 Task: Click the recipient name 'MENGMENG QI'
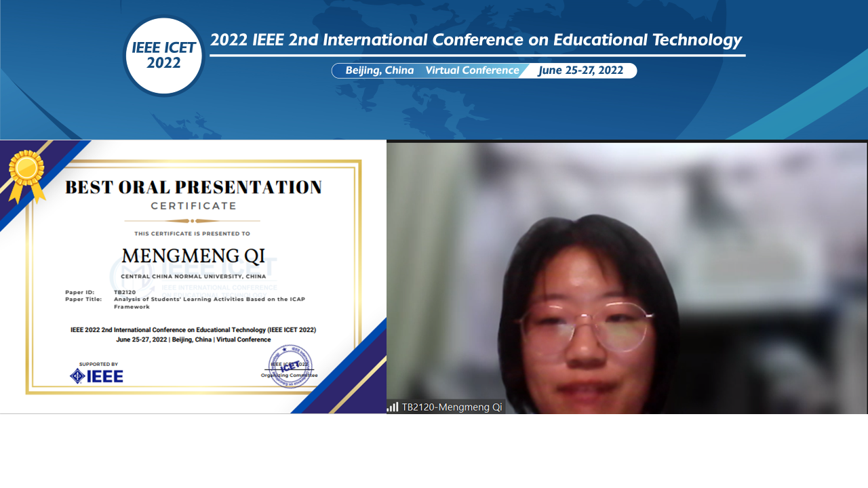tap(193, 256)
